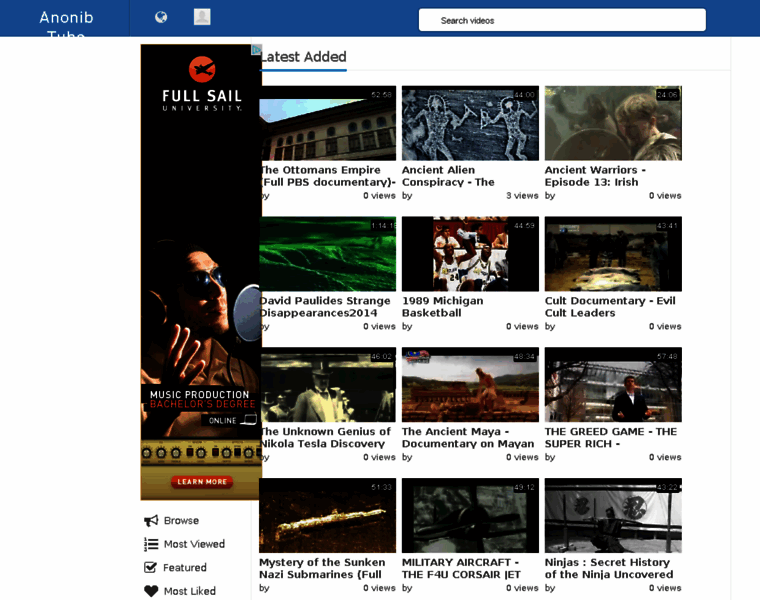This screenshot has height=600, width=760.
Task: Click the Anonib Tube site logo
Action: pos(66,26)
